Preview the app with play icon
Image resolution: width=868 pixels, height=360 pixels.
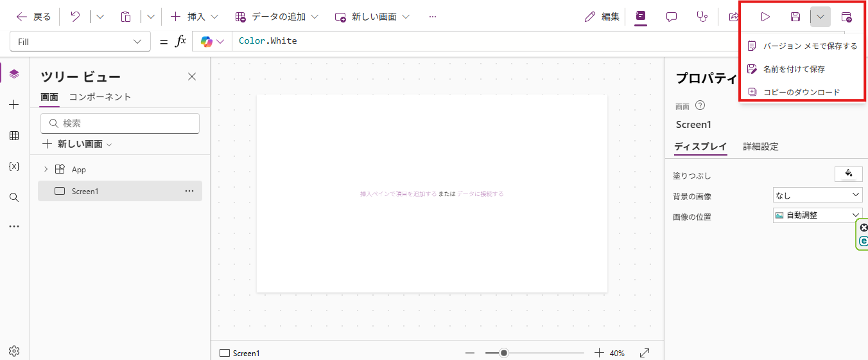(765, 17)
